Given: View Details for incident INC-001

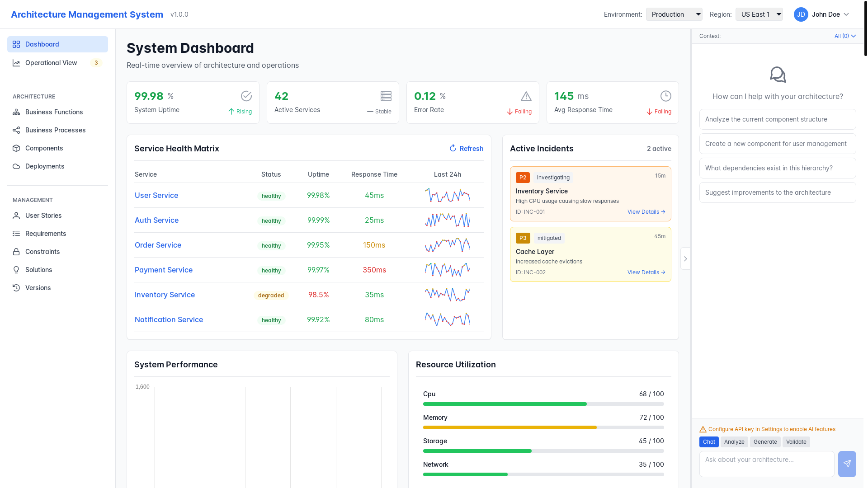Looking at the screenshot, I should [646, 212].
